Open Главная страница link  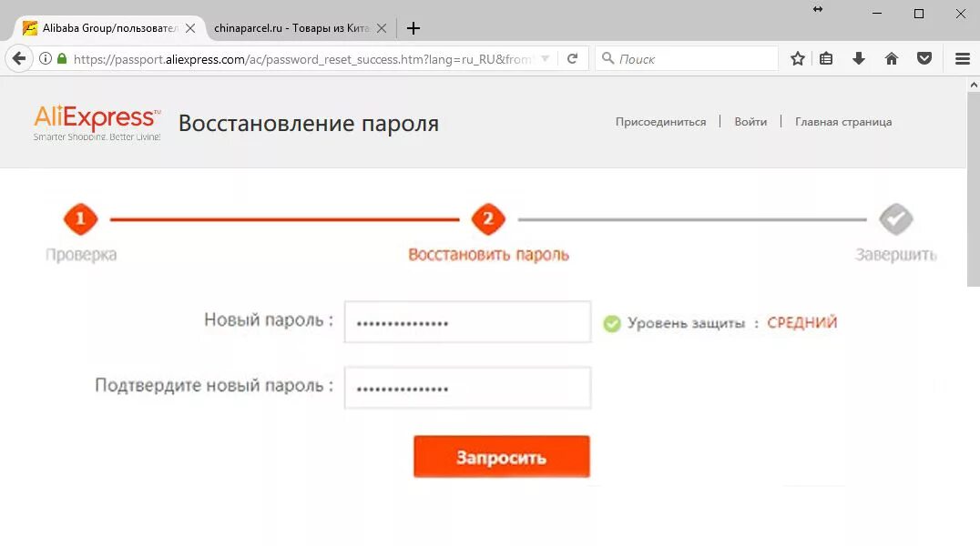click(843, 122)
